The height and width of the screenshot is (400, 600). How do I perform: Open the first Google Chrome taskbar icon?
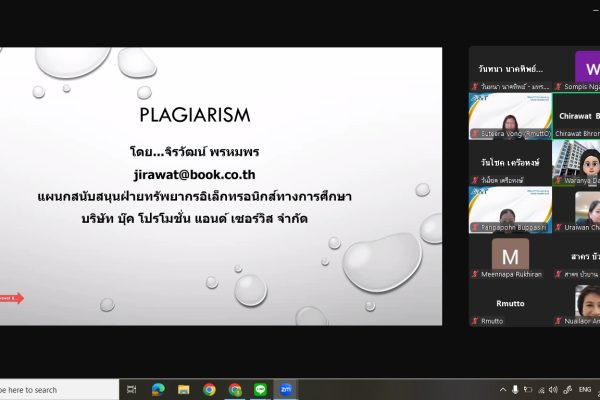tap(209, 390)
